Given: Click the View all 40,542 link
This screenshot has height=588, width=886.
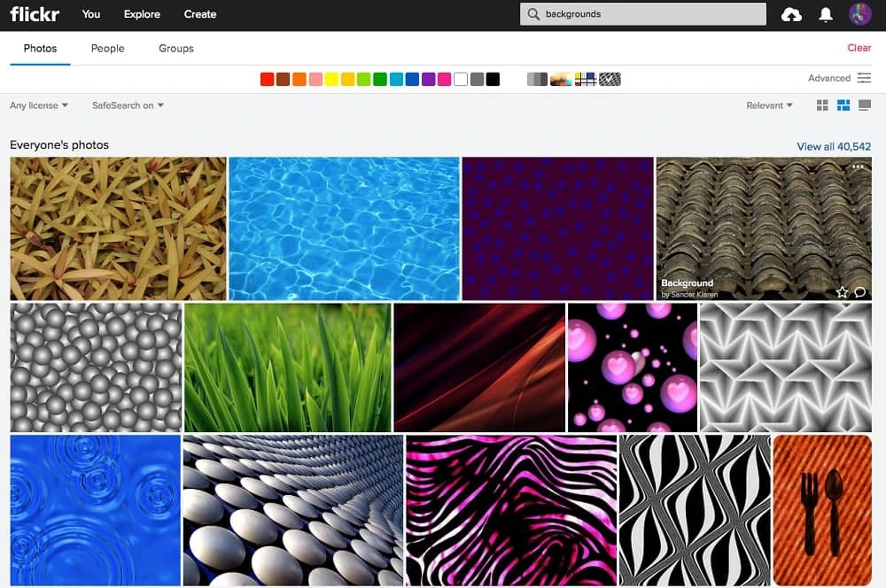Looking at the screenshot, I should point(834,146).
